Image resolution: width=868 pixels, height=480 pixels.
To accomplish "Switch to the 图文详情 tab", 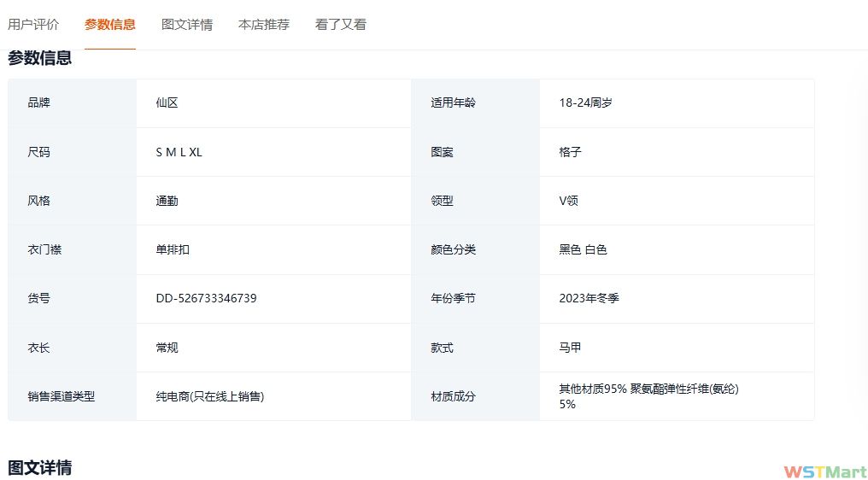I will tap(186, 25).
